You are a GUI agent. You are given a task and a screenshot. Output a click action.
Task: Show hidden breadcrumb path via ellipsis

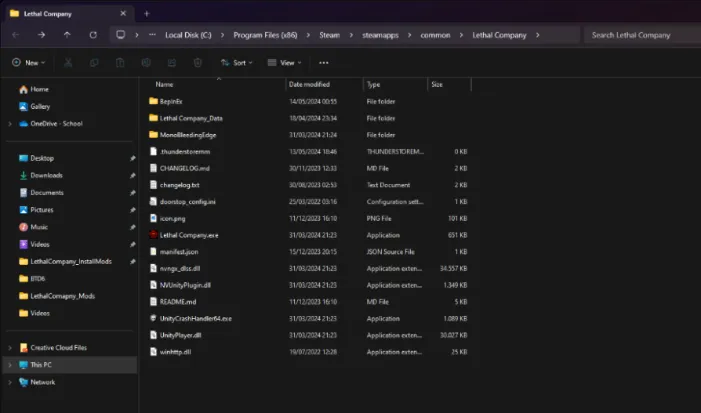tap(152, 35)
